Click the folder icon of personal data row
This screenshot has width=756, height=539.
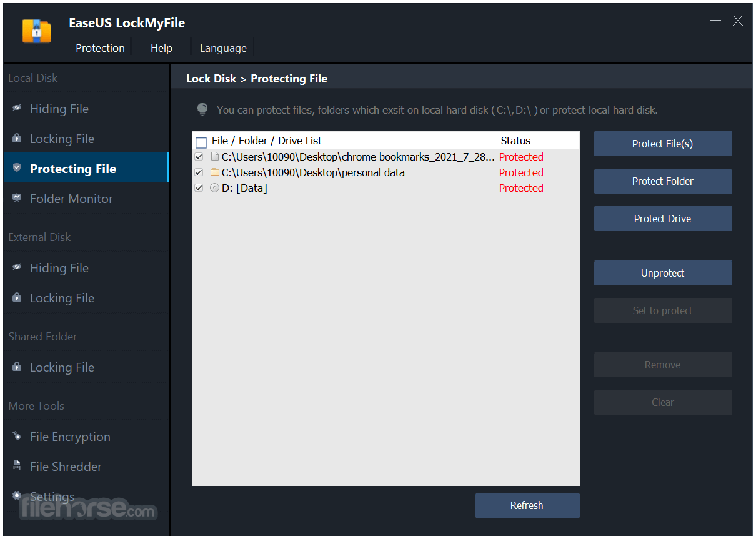coord(215,172)
